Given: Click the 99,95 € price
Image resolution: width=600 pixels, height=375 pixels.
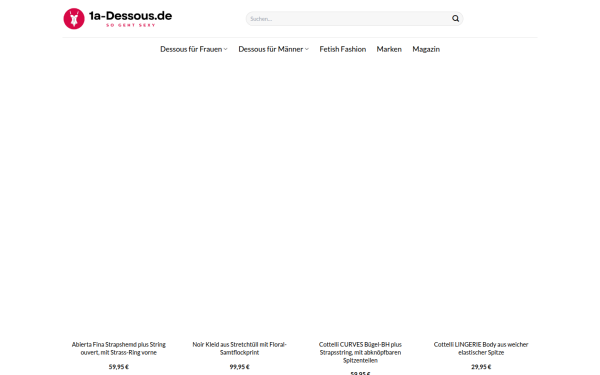Looking at the screenshot, I should [240, 367].
